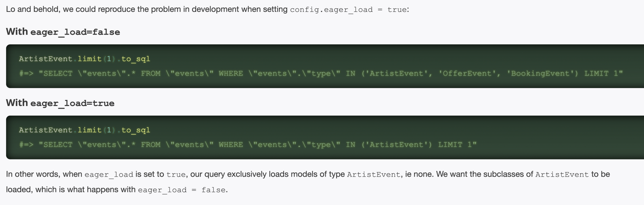644x205 pixels.
Task: Click "SELECT" in the first SQL output
Action: click(x=58, y=74)
